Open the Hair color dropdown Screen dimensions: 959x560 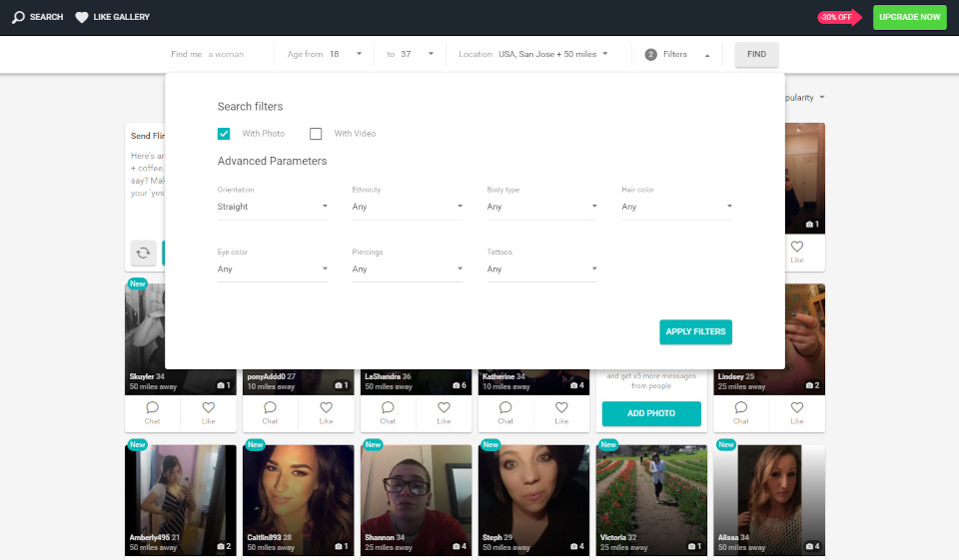676,207
